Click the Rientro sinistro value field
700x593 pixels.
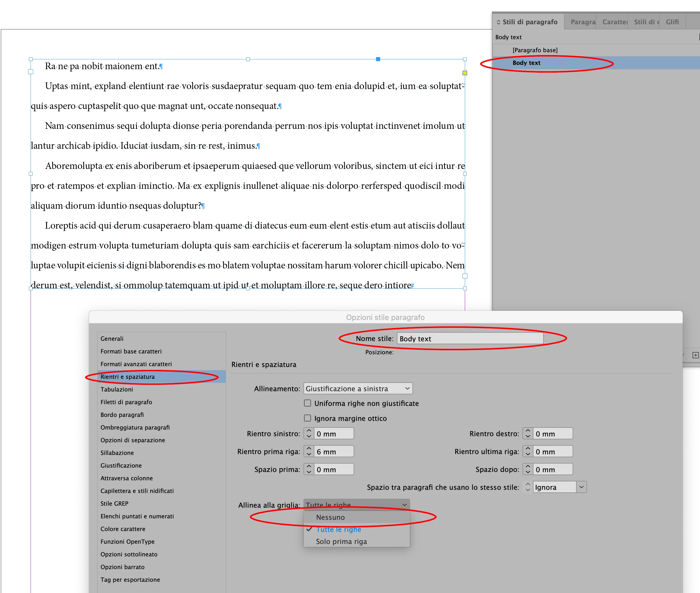333,434
